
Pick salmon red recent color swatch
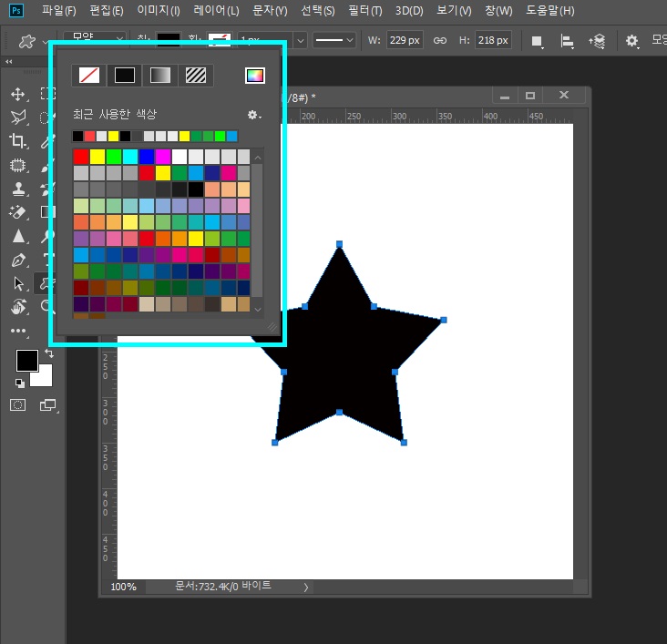pos(90,136)
